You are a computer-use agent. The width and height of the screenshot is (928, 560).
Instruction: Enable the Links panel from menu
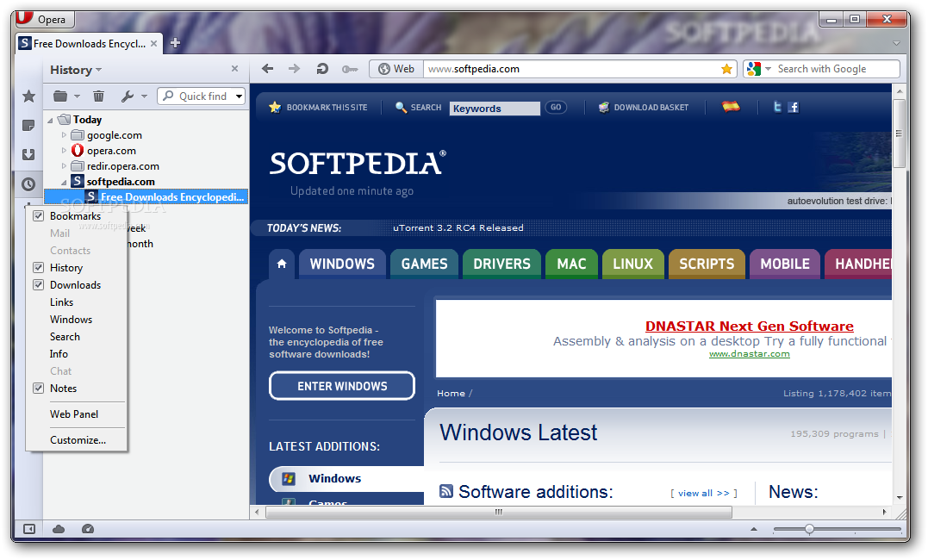[x=61, y=302]
